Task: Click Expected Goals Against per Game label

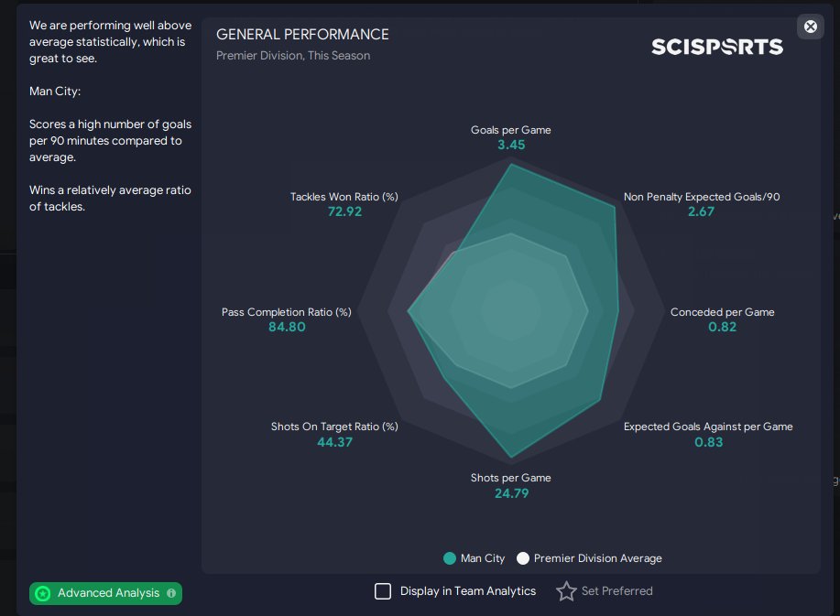Action: [x=708, y=427]
